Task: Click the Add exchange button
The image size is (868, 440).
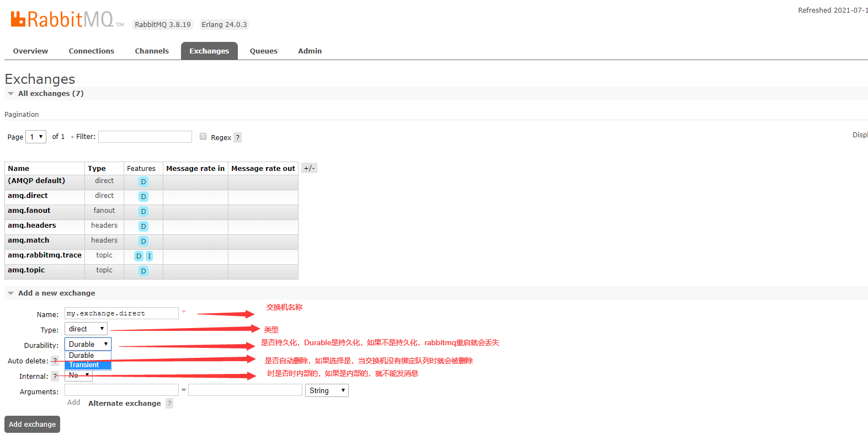Action: [32, 424]
